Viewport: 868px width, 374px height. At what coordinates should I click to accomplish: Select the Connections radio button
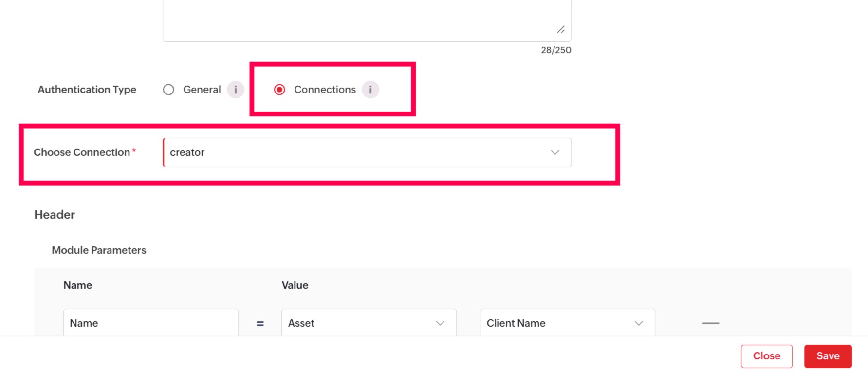pyautogui.click(x=279, y=90)
